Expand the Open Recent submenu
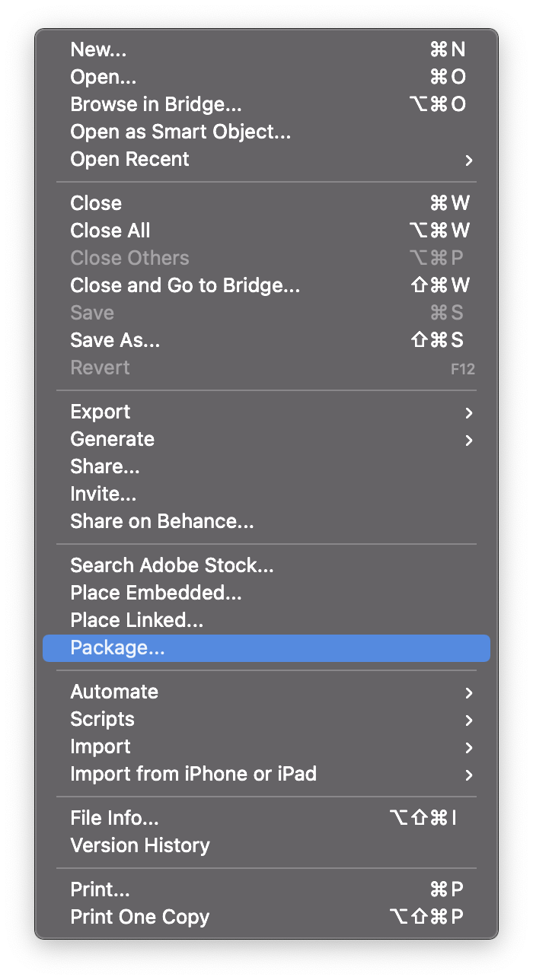This screenshot has width=533, height=980. [x=129, y=159]
